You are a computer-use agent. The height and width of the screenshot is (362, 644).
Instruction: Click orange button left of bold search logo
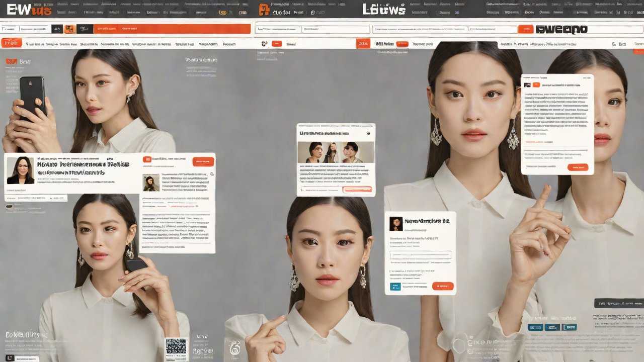point(526,29)
